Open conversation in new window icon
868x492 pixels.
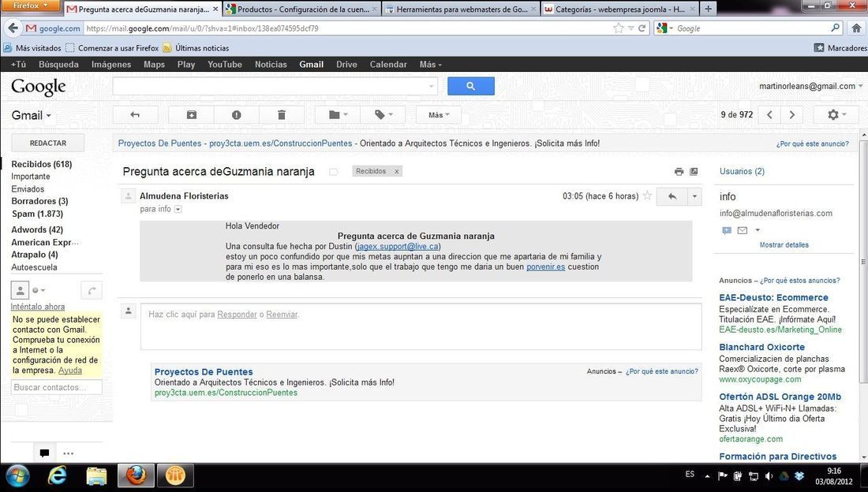tap(694, 172)
